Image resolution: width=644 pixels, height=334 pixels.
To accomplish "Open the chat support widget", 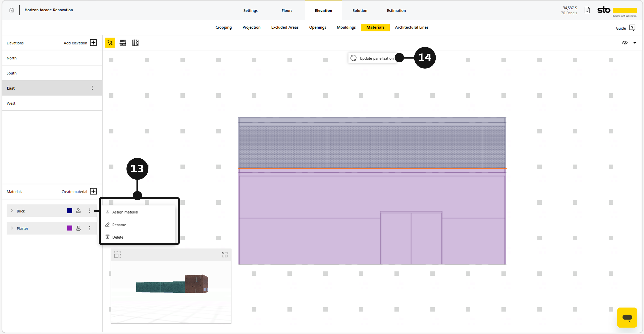I will [x=627, y=317].
